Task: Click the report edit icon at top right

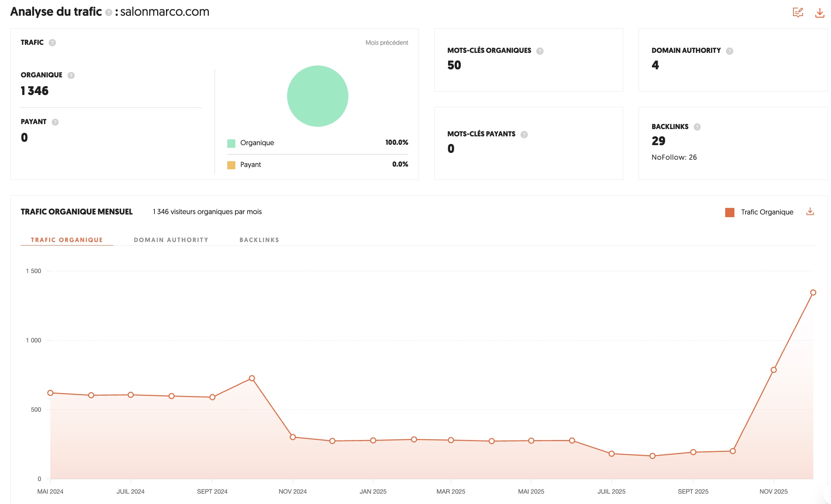Action: [798, 12]
